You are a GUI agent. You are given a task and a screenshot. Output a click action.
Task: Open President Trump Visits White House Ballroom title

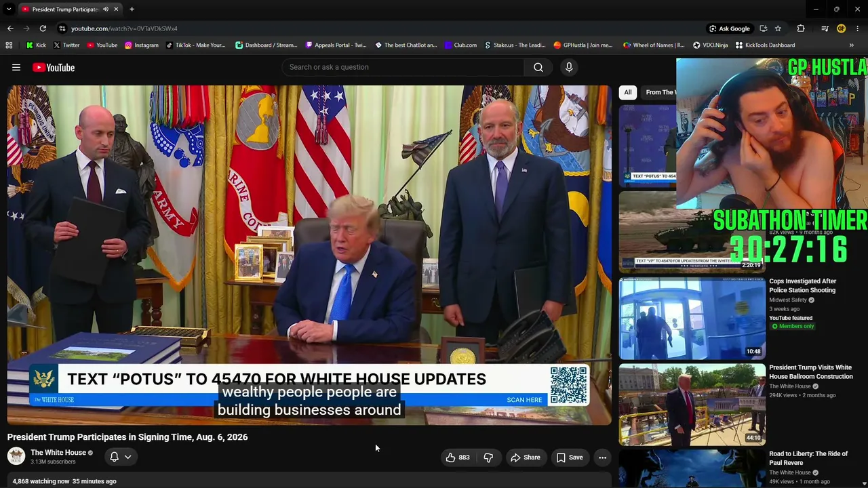point(811,372)
